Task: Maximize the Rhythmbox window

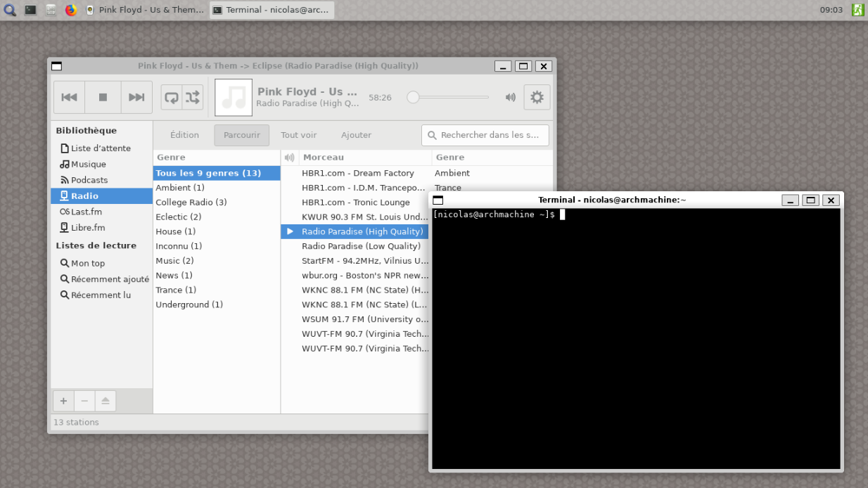Action: (523, 66)
